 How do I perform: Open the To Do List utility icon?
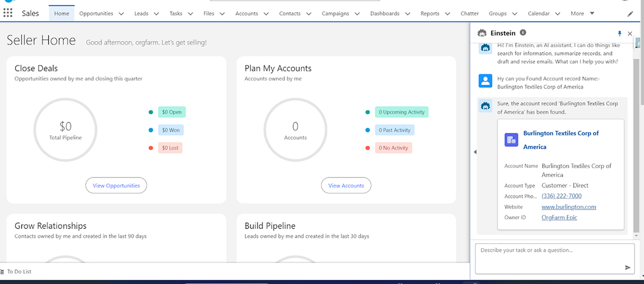[x=2, y=271]
